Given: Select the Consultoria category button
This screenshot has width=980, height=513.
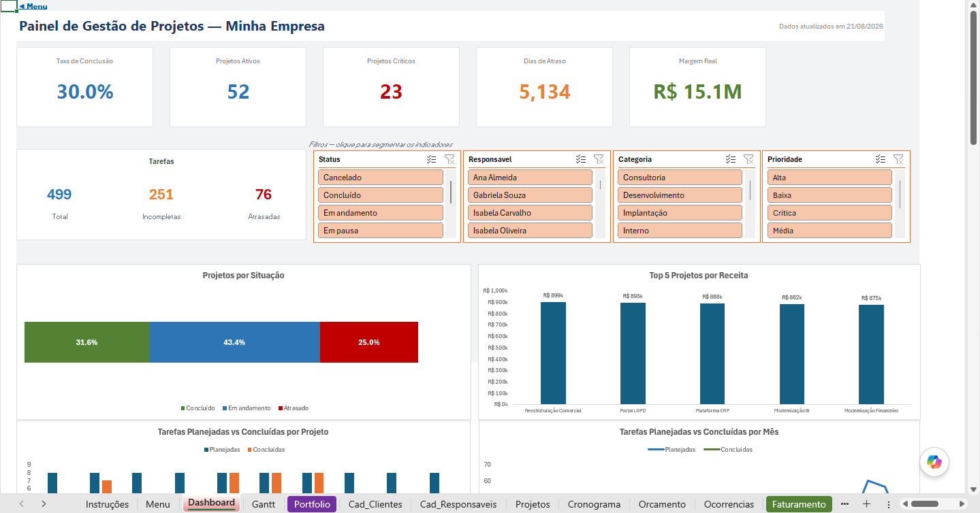Looking at the screenshot, I should 680,178.
